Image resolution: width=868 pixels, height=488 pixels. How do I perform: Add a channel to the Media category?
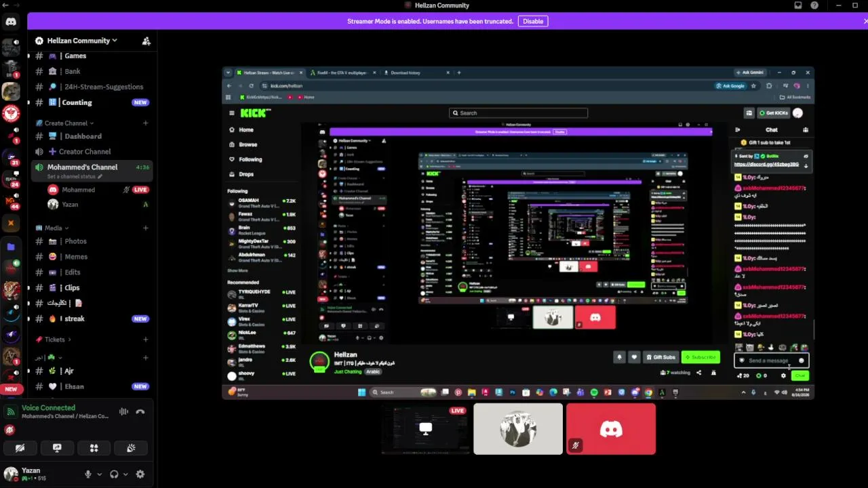point(146,228)
